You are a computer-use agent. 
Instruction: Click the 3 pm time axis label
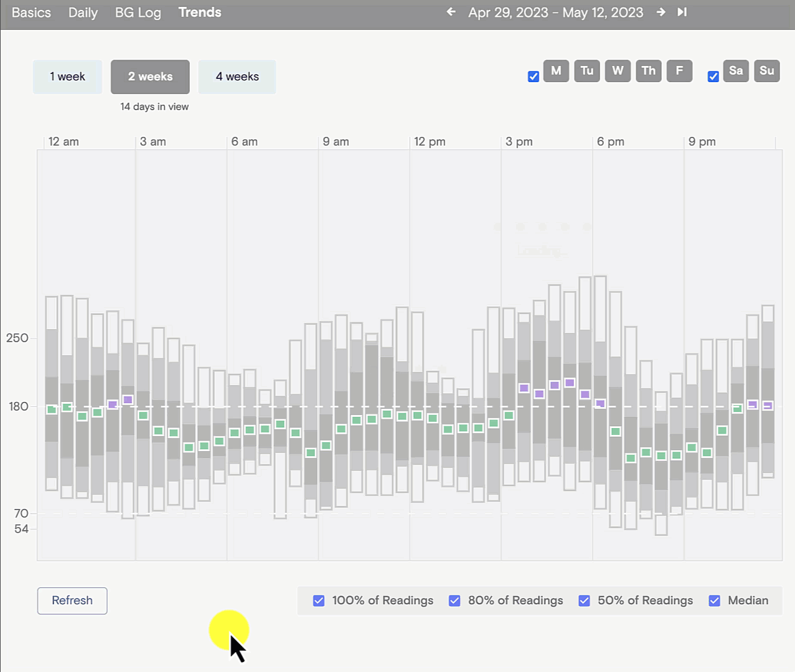pyautogui.click(x=519, y=141)
